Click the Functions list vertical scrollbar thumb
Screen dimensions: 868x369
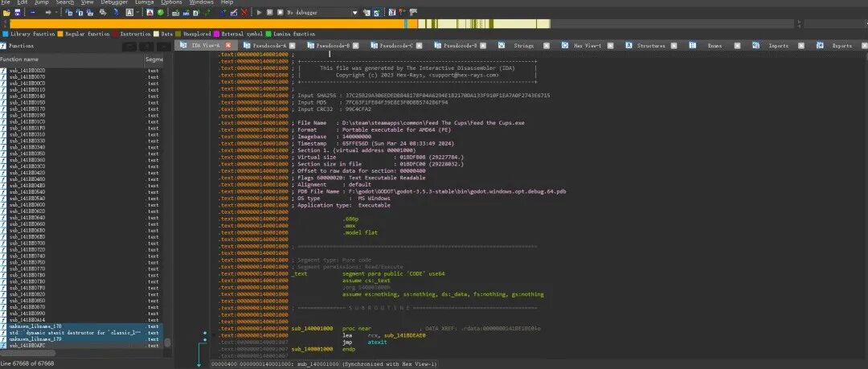(x=167, y=343)
